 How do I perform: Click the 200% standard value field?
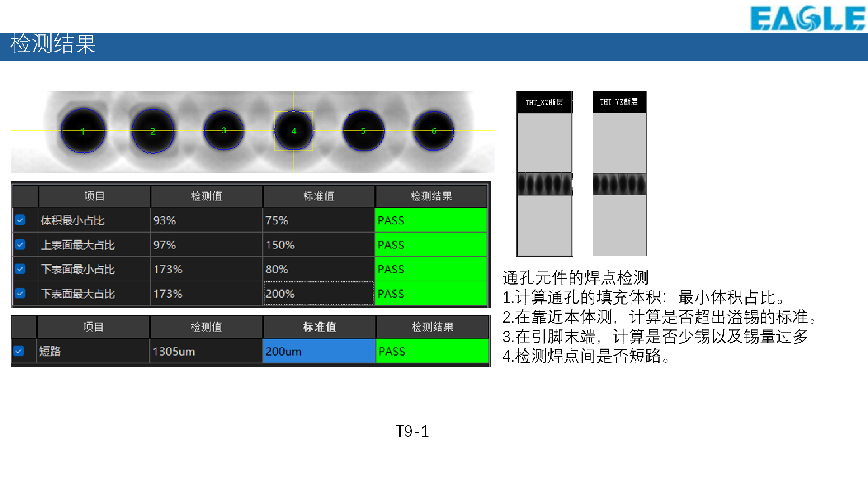coord(318,294)
